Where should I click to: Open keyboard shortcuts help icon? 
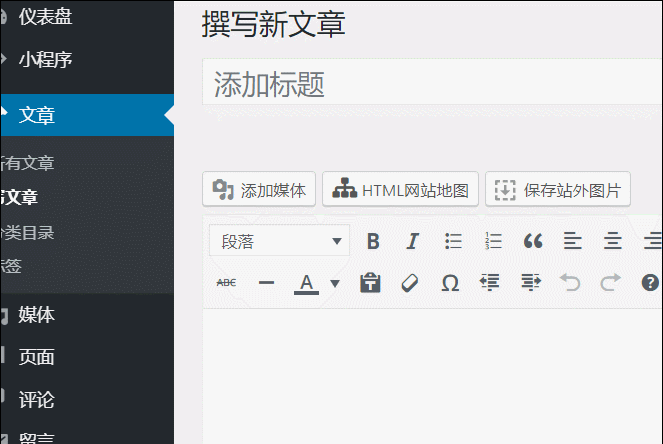point(650,282)
